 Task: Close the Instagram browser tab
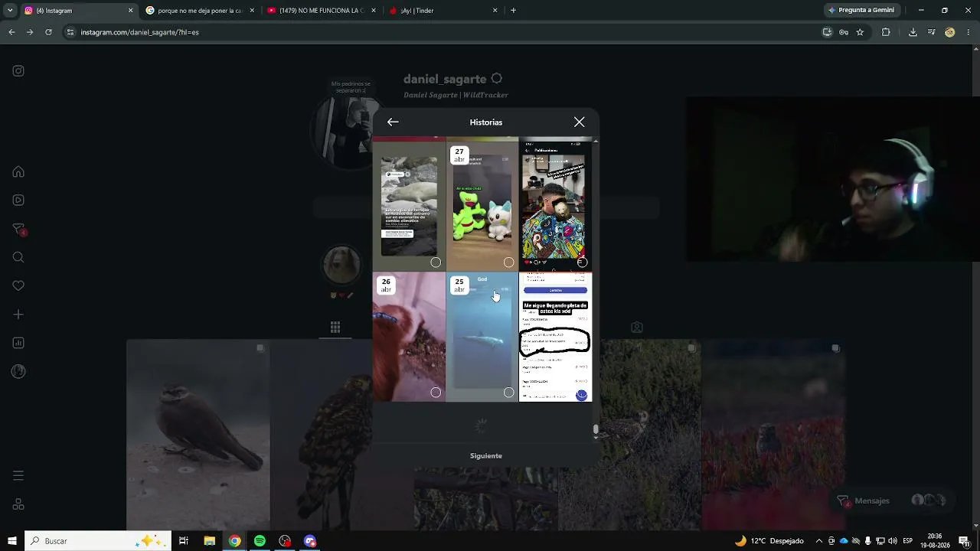(130, 11)
